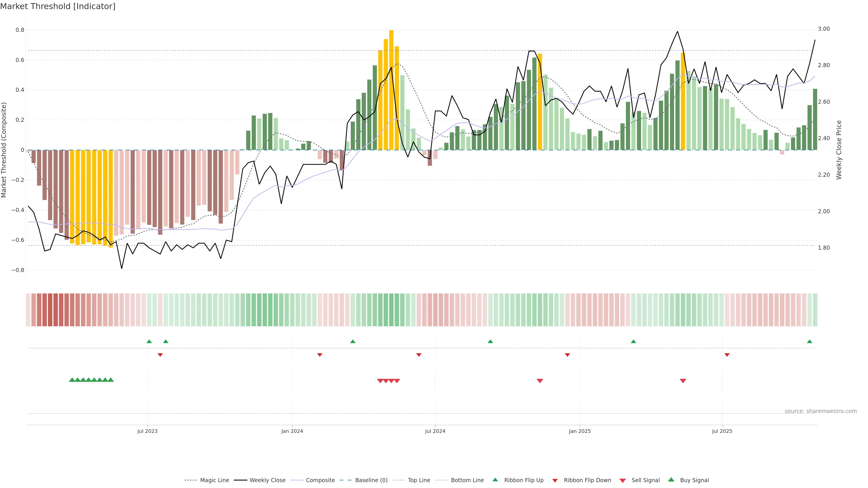This screenshot has height=488, width=868.
Task: Click the Top Line legend label
Action: point(419,480)
